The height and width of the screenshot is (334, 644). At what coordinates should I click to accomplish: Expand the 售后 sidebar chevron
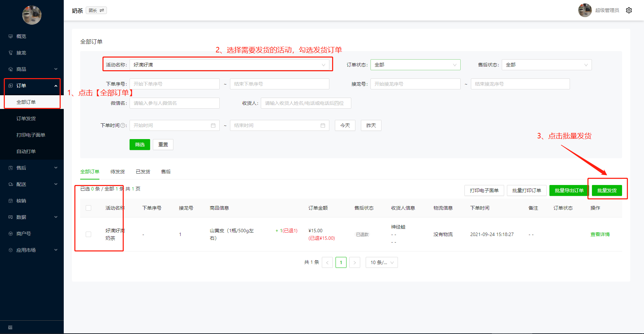[56, 168]
